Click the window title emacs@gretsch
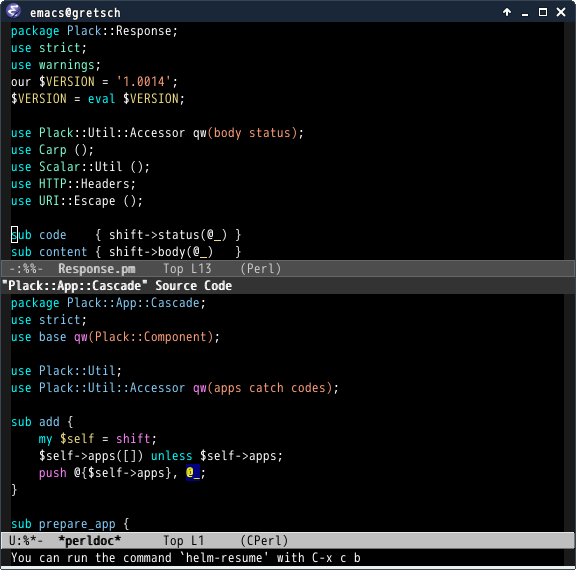This screenshot has width=576, height=570. (x=75, y=13)
